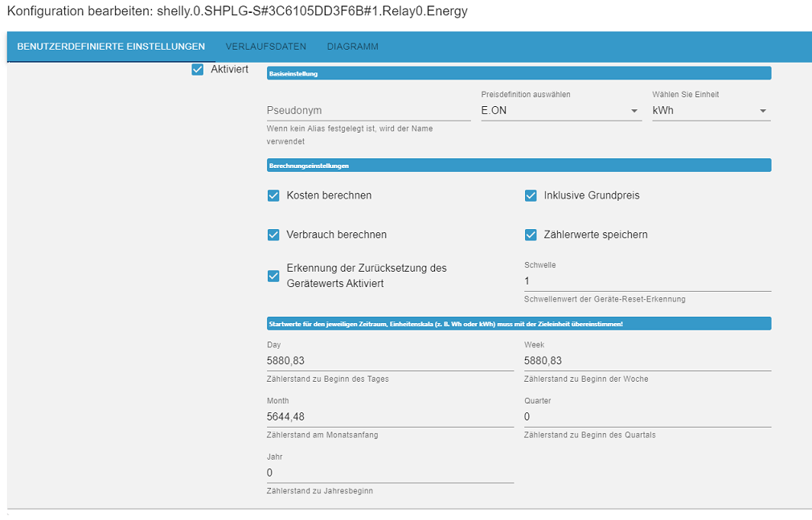Toggle Erkennung der Zurücksetzung des Gerätewerts checkbox

[273, 276]
